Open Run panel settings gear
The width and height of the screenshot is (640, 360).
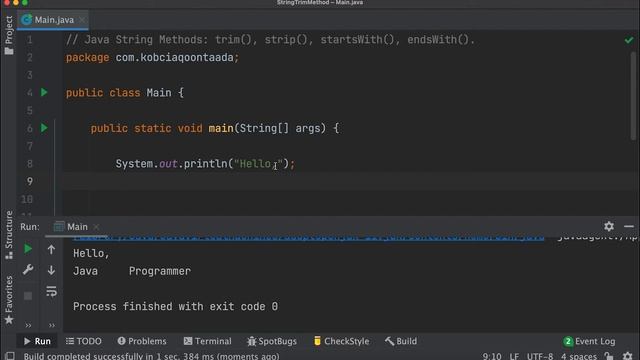[609, 226]
